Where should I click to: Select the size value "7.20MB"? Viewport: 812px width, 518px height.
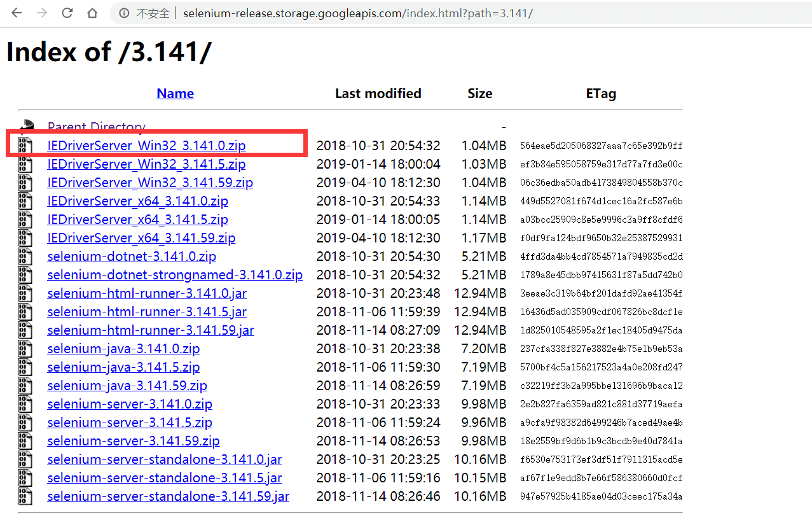484,349
